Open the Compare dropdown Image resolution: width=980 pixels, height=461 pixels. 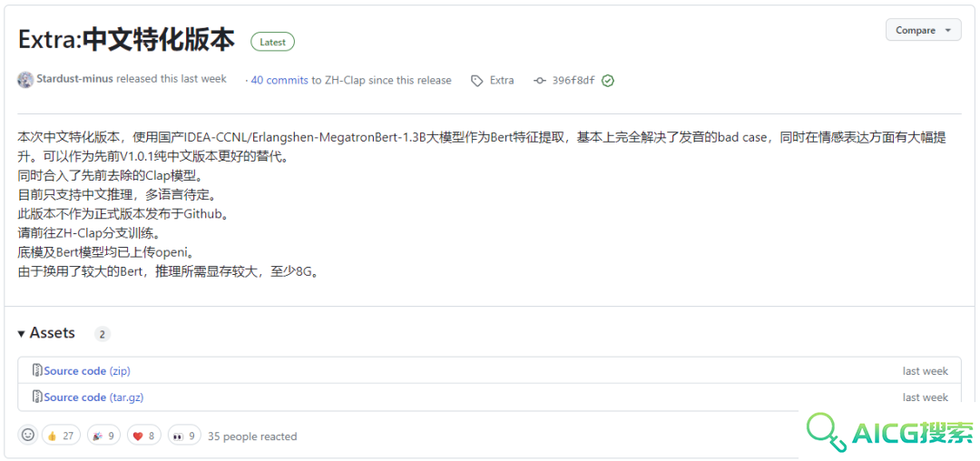(x=923, y=30)
